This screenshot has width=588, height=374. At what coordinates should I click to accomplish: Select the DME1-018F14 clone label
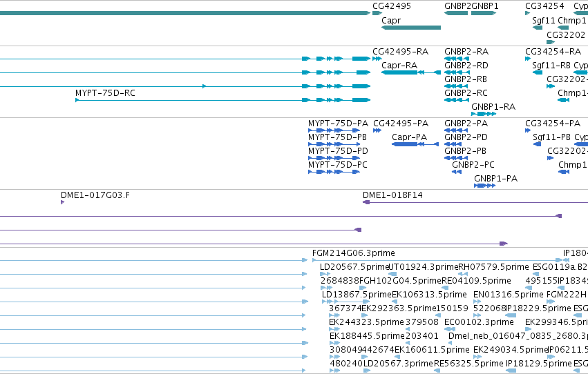pyautogui.click(x=392, y=195)
